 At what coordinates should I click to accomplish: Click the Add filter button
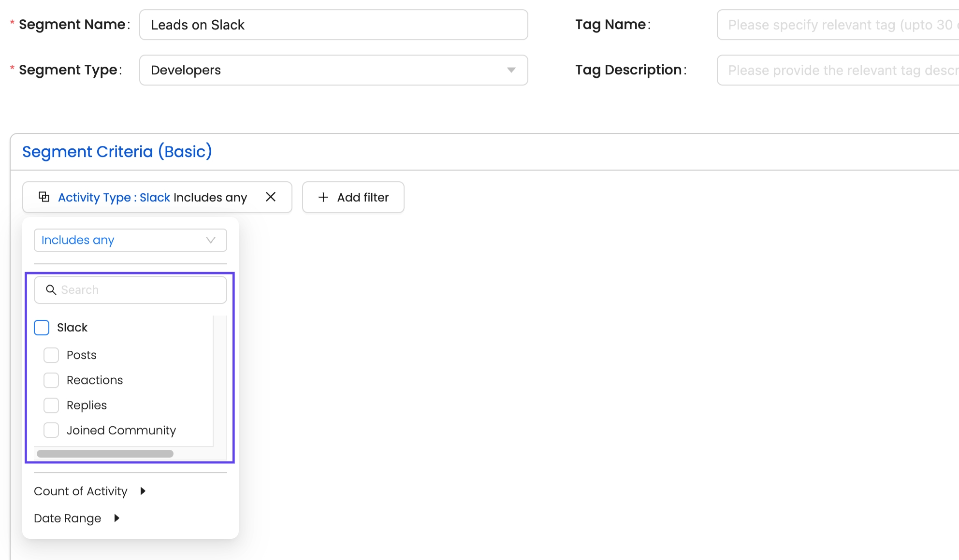353,197
